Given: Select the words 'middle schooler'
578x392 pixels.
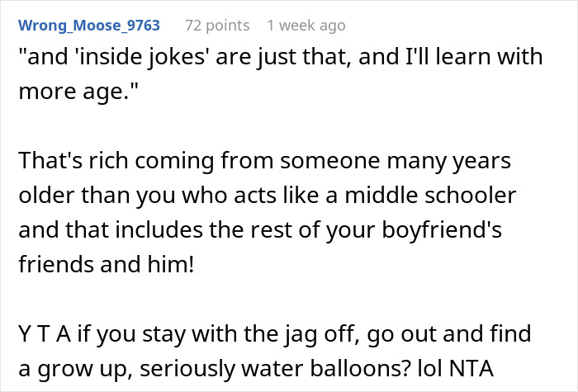Looking at the screenshot, I should pos(430,195).
